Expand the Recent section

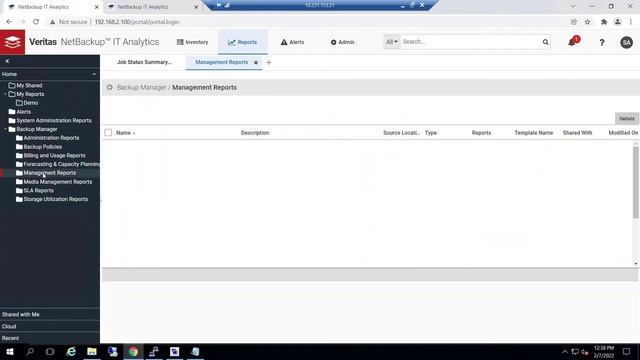tap(50, 338)
